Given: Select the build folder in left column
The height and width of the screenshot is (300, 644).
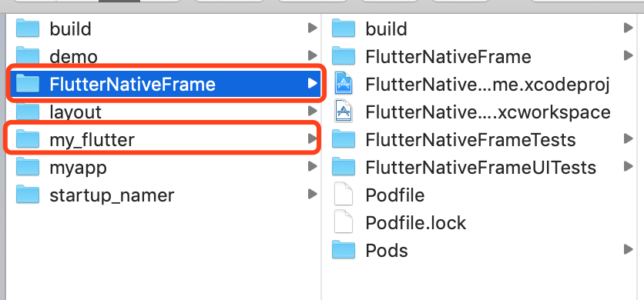Looking at the screenshot, I should [x=166, y=28].
